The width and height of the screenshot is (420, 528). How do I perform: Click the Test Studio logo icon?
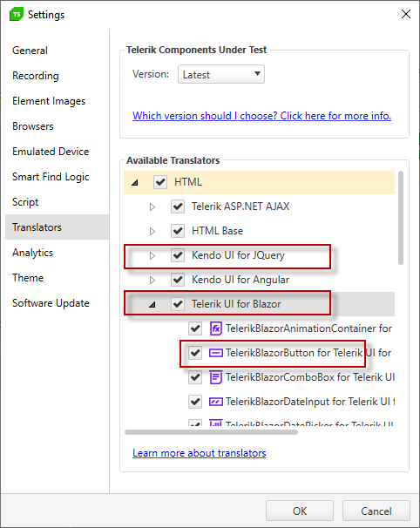pos(17,15)
